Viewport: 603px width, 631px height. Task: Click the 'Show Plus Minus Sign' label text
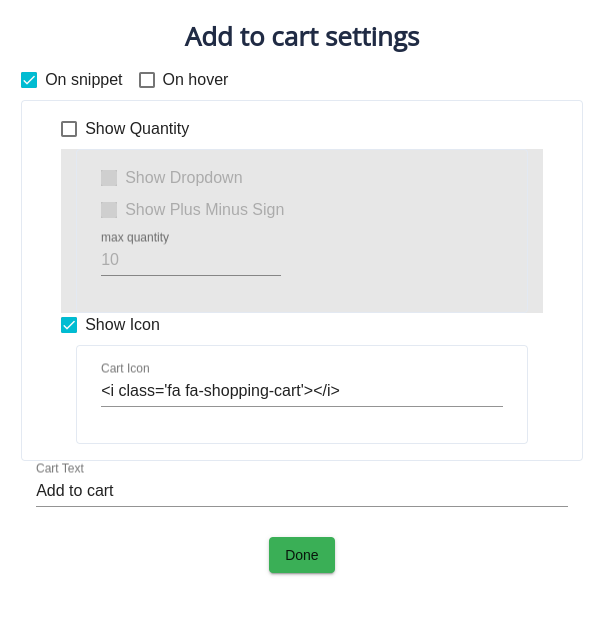204,210
